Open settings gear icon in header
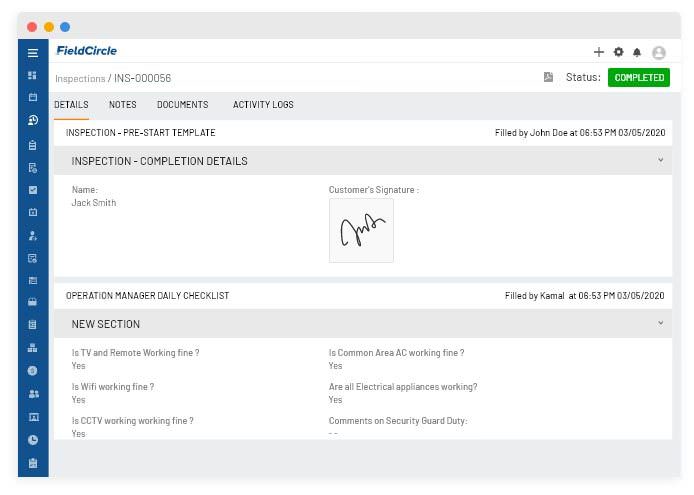This screenshot has height=495, width=694. [x=618, y=52]
